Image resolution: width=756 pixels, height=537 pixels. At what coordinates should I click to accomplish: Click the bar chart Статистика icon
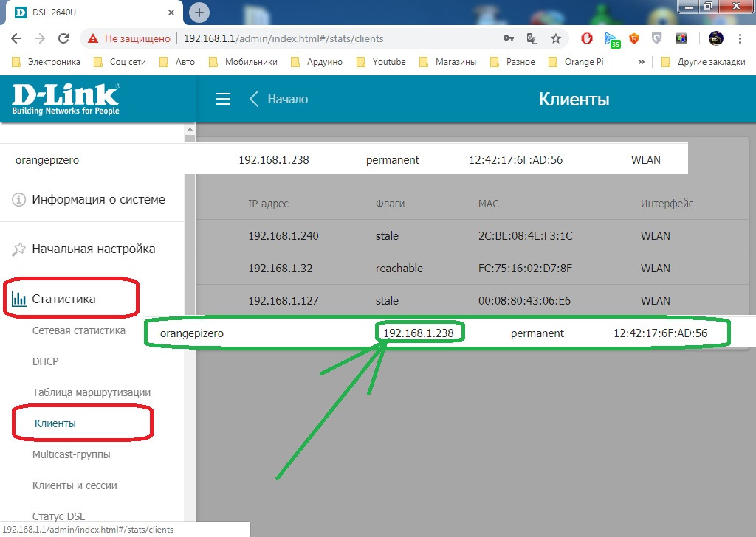pos(18,299)
